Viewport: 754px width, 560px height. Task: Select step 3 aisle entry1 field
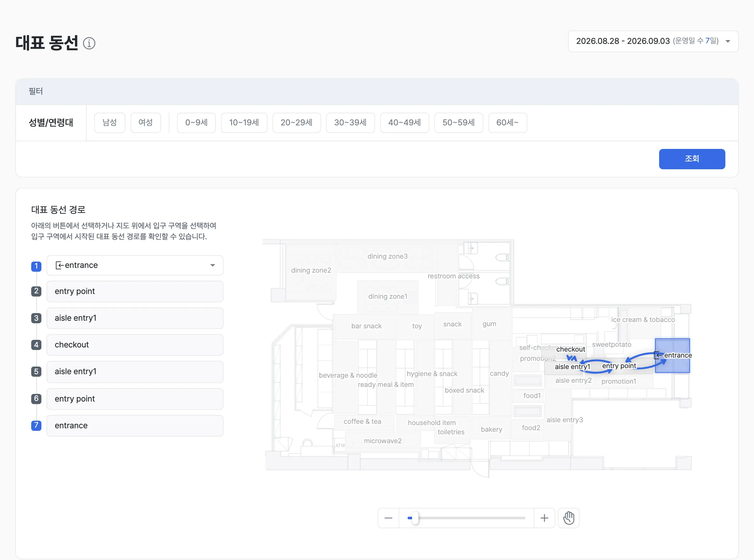click(x=135, y=318)
